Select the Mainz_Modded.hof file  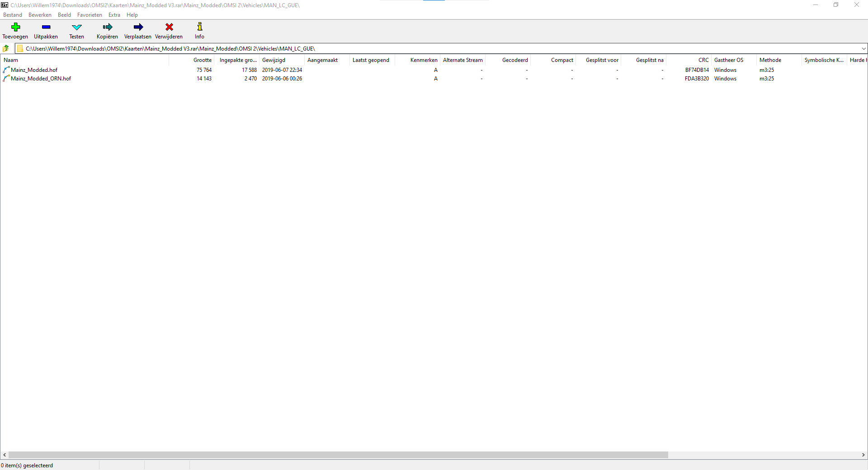tap(34, 70)
